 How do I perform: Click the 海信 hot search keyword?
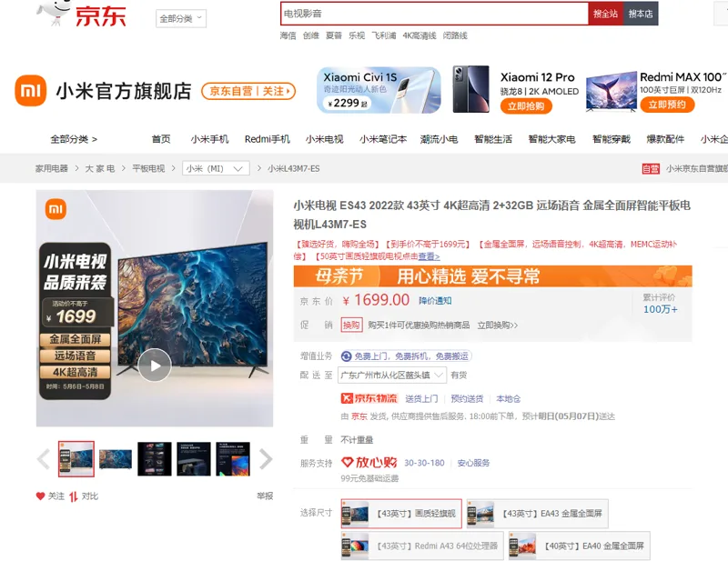tap(288, 35)
